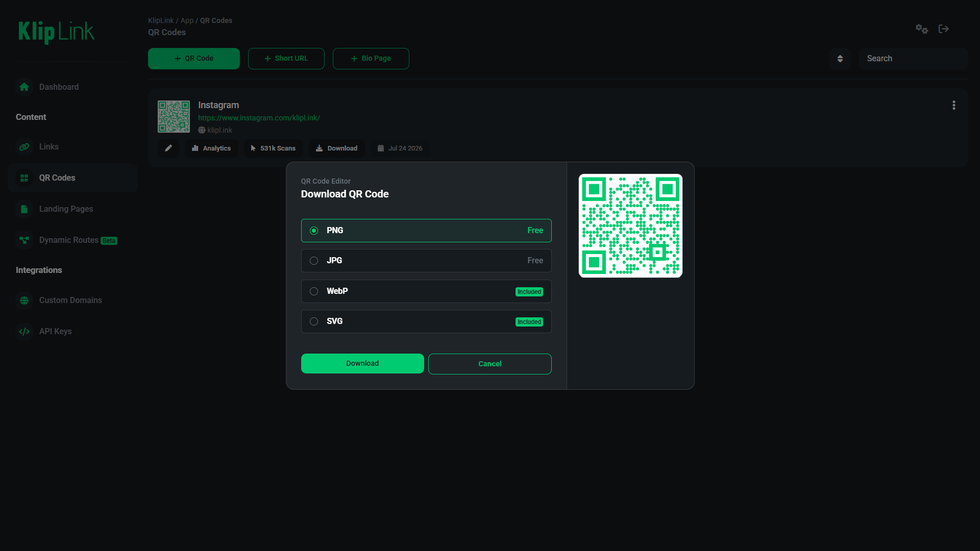Viewport: 980px width, 551px height.
Task: Click the Instagram title text
Action: [218, 105]
